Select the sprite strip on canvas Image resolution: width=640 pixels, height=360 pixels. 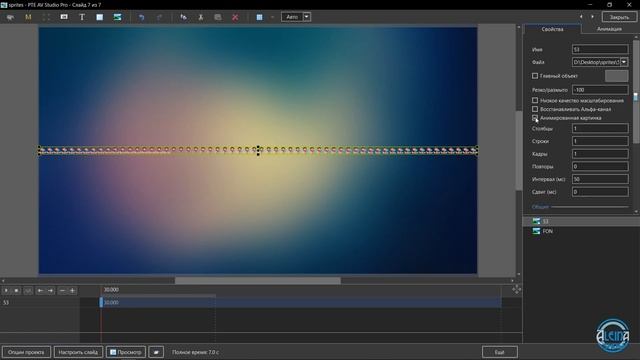[258, 150]
